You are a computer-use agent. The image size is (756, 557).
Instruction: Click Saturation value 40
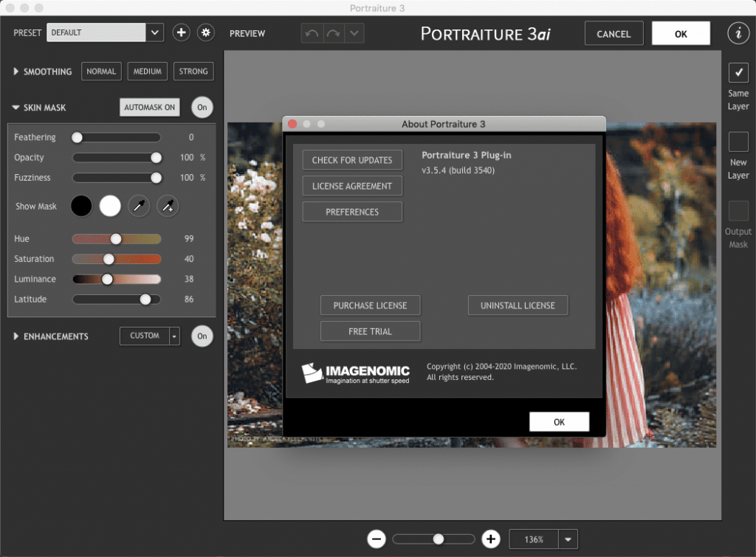(x=189, y=259)
